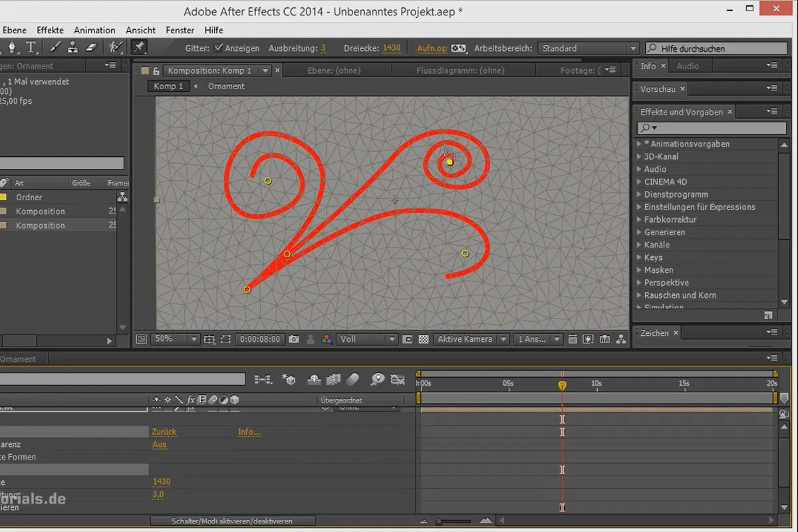The width and height of the screenshot is (798, 532).
Task: Click the Zurück link in timeline
Action: [164, 432]
